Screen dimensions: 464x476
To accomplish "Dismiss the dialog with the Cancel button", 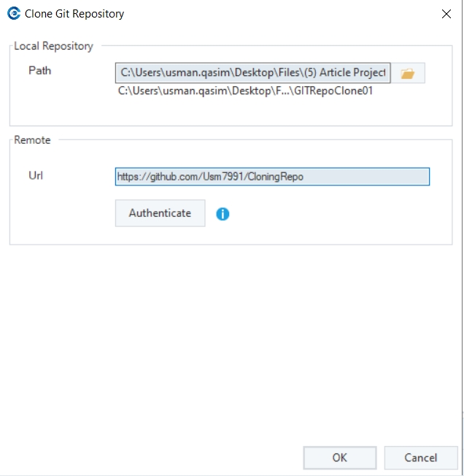I will click(421, 458).
